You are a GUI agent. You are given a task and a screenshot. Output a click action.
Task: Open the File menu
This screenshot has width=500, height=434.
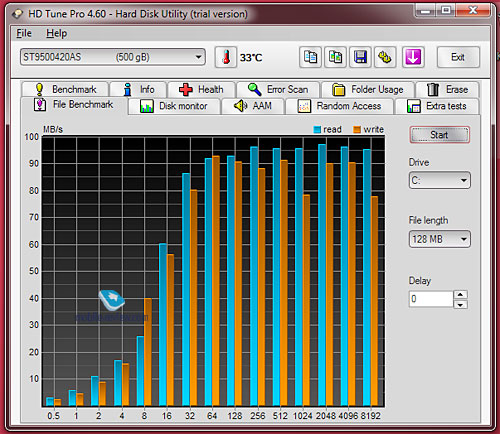coord(24,33)
